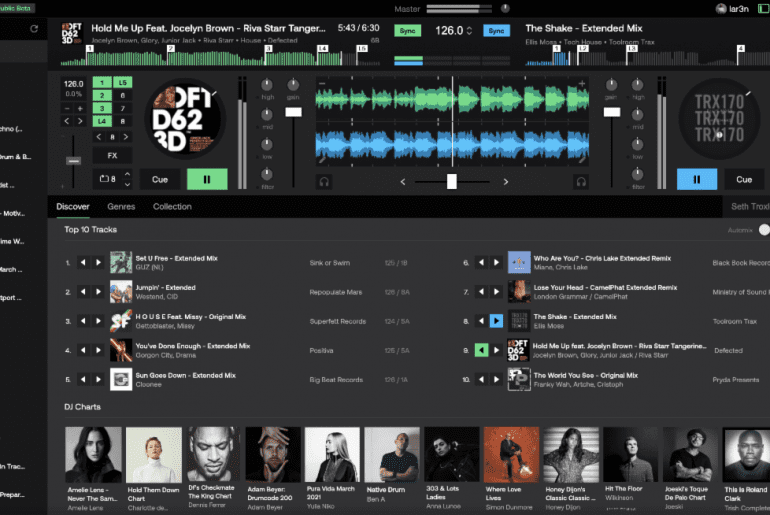770x515 pixels.
Task: Open Amelie Lens DJ chart thumbnail
Action: [93, 455]
